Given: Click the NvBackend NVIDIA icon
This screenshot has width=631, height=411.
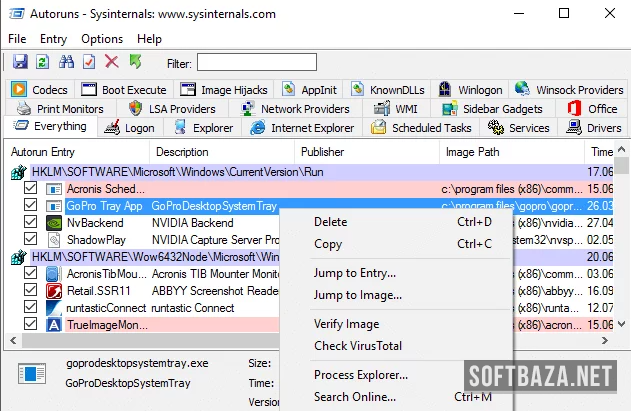Looking at the screenshot, I should [x=53, y=223].
